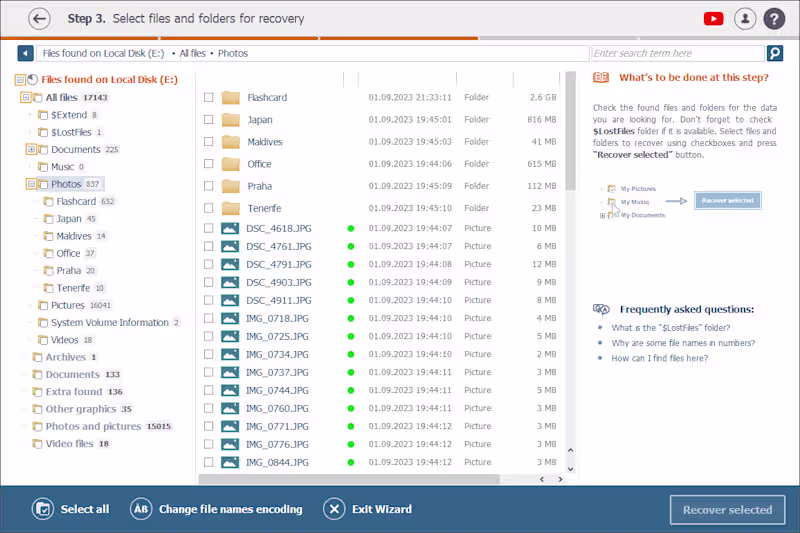Viewport: 800px width, 533px height.
Task: Click Files found on Local Disk breadcrumb
Action: coord(104,53)
